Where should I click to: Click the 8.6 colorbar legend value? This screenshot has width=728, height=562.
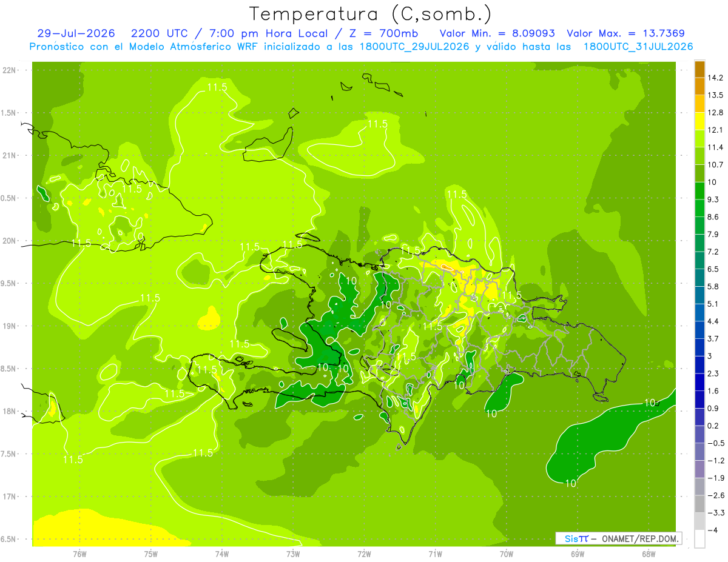pyautogui.click(x=713, y=217)
